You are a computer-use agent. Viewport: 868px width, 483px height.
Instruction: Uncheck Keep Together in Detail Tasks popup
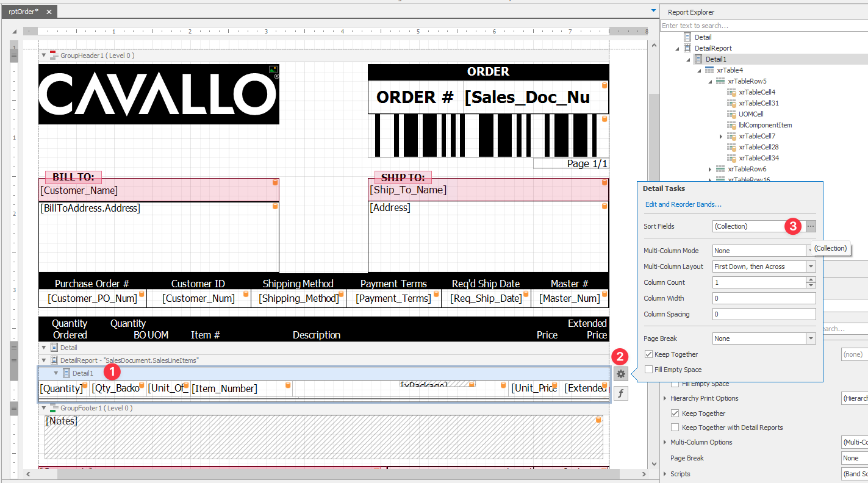(x=648, y=354)
